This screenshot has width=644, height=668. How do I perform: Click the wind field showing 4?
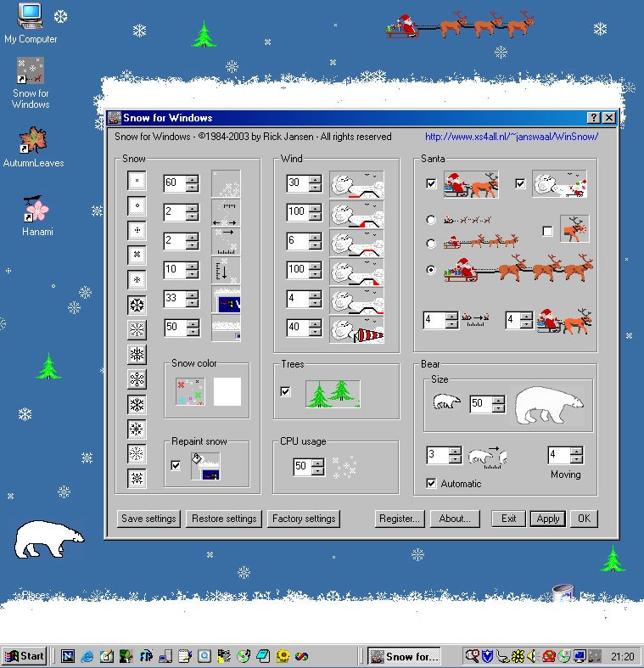click(298, 299)
